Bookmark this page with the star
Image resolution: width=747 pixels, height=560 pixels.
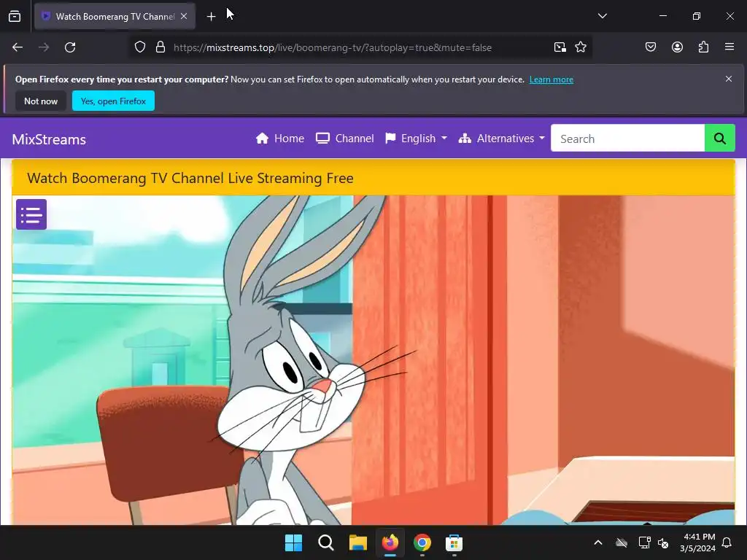click(580, 47)
